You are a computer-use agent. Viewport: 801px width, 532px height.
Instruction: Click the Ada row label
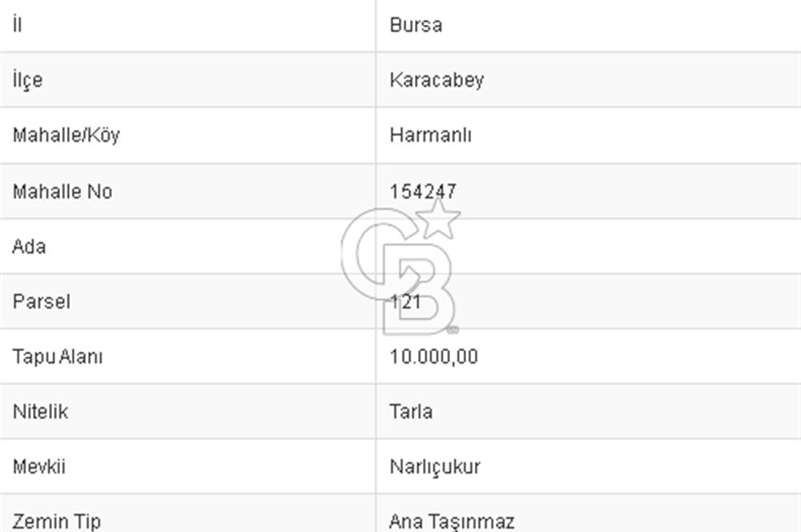(x=29, y=247)
